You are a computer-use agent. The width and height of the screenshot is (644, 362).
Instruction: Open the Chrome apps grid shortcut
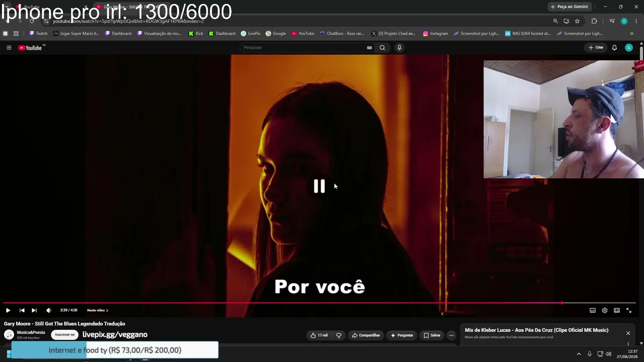(x=16, y=34)
